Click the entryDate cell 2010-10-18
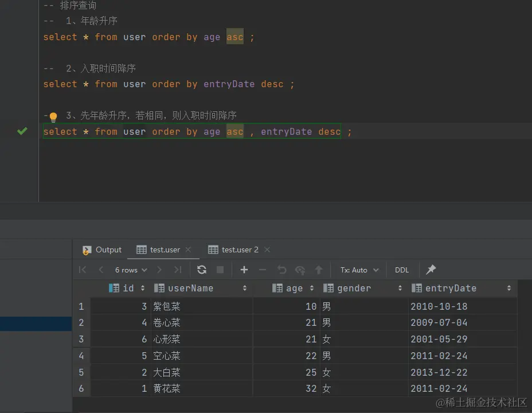The image size is (532, 413). coord(463,306)
